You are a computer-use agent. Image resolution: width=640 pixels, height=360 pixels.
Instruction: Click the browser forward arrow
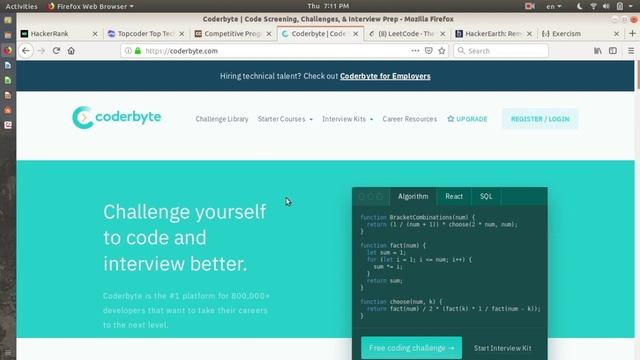pyautogui.click(x=41, y=51)
